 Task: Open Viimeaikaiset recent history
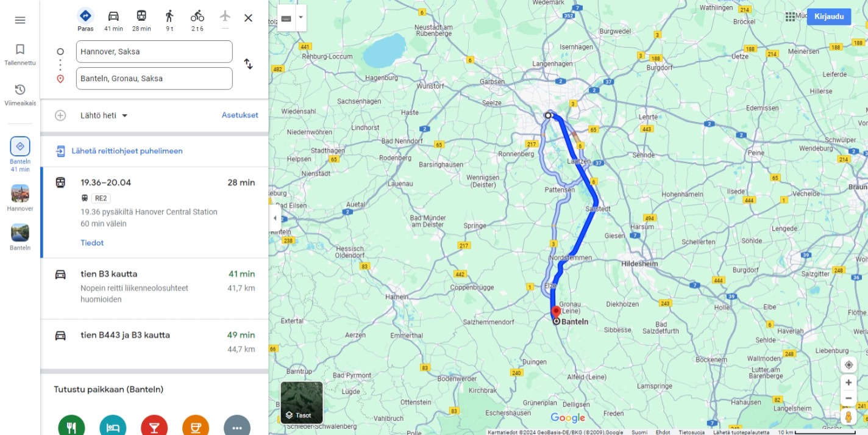tap(20, 95)
